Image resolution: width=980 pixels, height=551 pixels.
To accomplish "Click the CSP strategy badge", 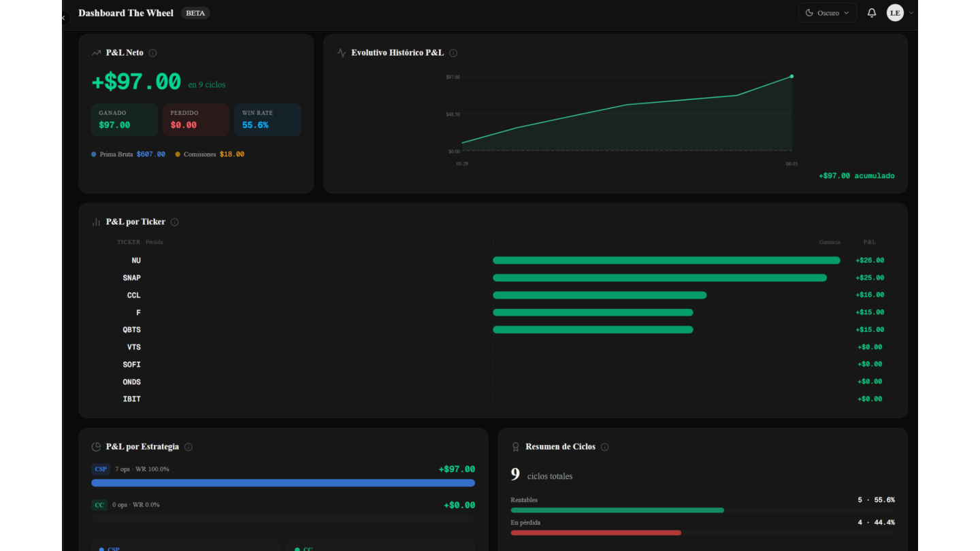I will [x=101, y=469].
